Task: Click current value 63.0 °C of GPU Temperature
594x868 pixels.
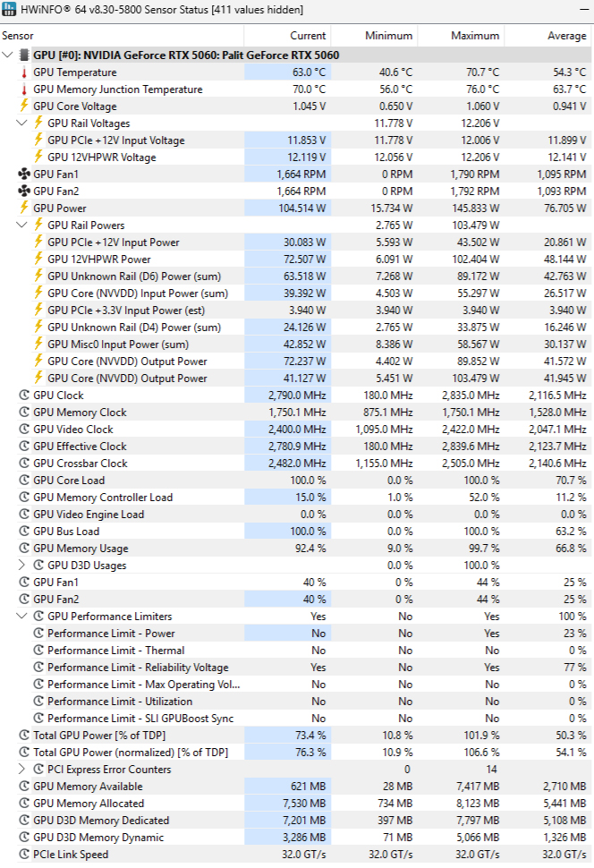Action: coord(309,72)
